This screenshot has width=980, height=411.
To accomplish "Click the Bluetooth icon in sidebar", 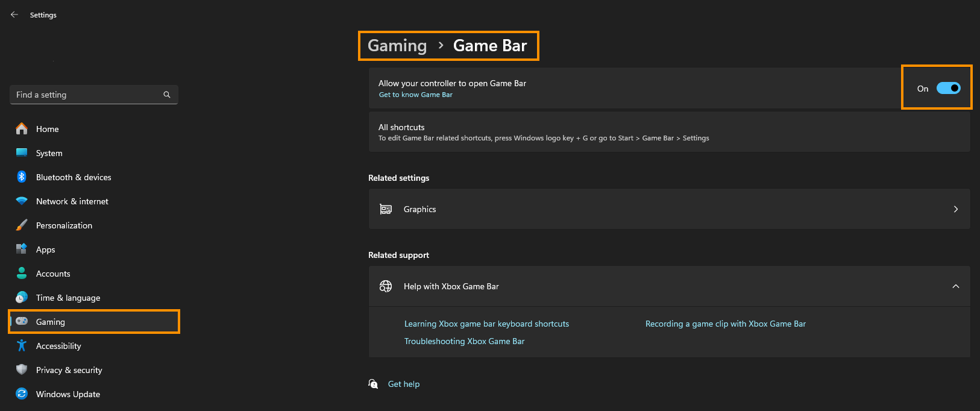I will [x=22, y=177].
